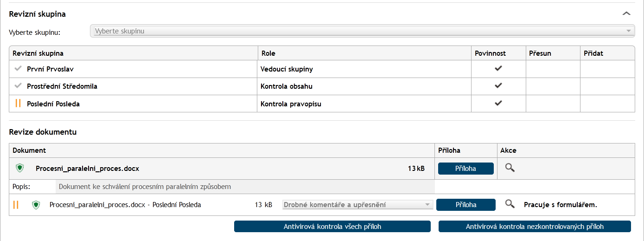Image resolution: width=644 pixels, height=241 pixels.
Task: Click Antivirová kontrola nezkontrolovaných příloh button
Action: pos(535,227)
